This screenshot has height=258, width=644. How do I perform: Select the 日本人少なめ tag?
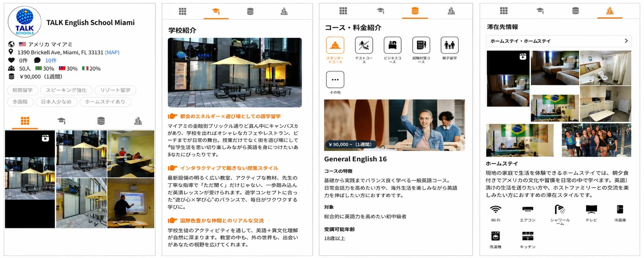(56, 102)
